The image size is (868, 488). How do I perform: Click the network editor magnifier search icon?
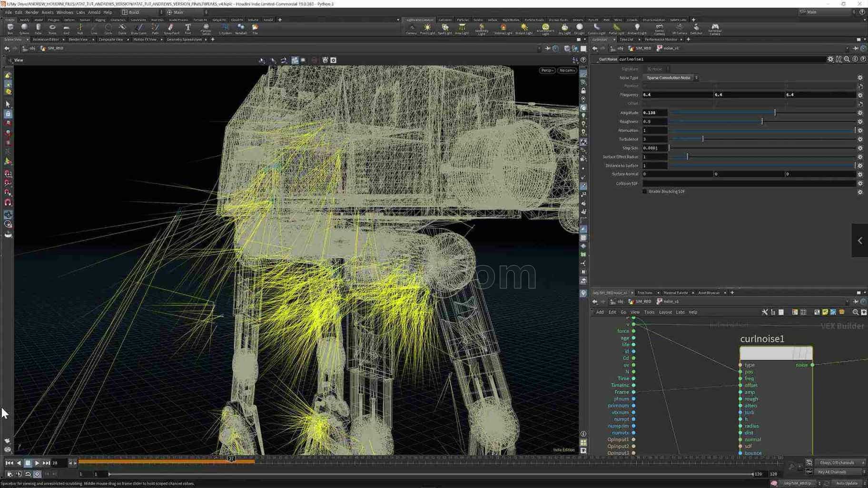pos(855,312)
